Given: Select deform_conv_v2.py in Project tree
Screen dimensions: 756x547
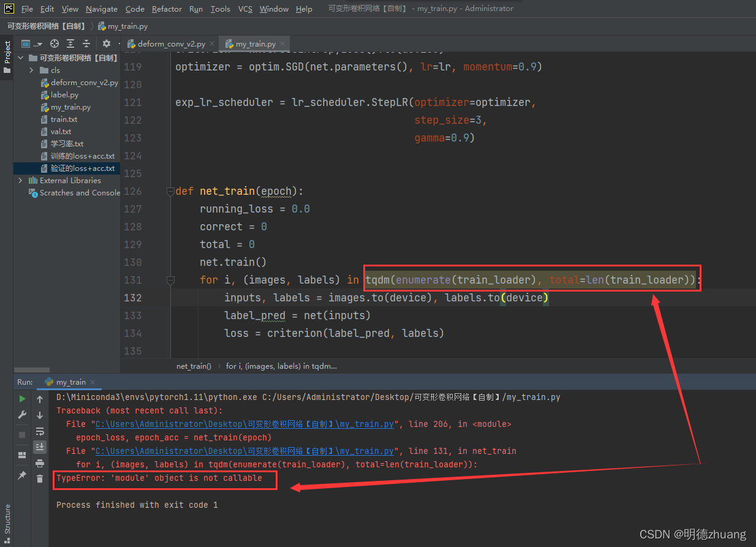Looking at the screenshot, I should click(79, 83).
